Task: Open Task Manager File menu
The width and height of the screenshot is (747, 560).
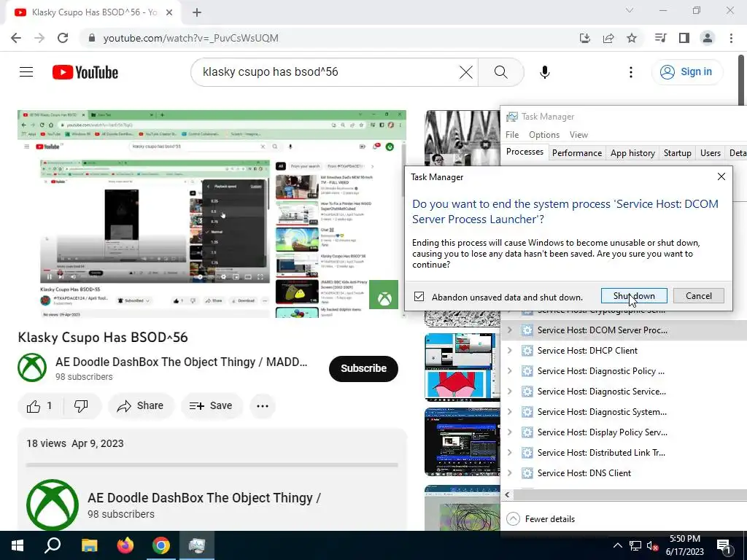Action: pyautogui.click(x=512, y=135)
